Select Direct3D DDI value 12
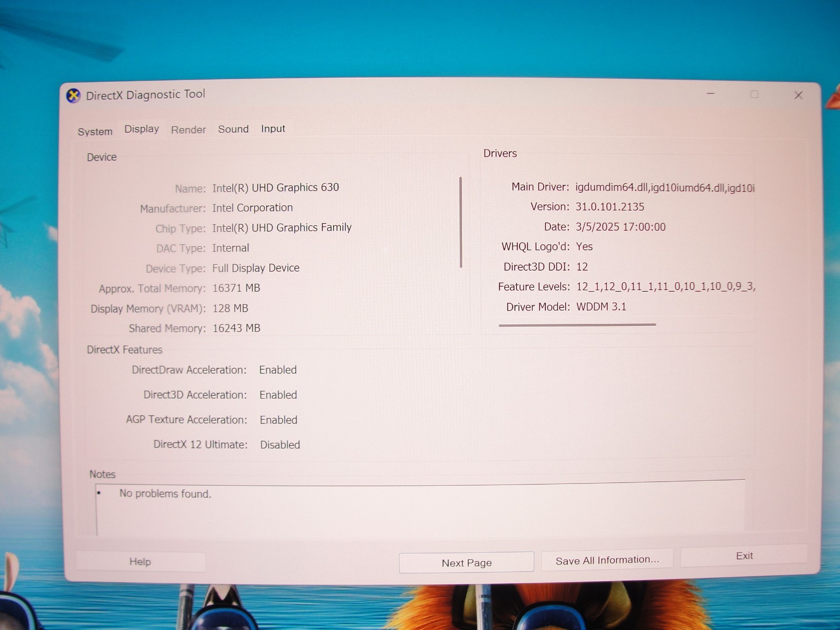The height and width of the screenshot is (630, 840). point(582,267)
